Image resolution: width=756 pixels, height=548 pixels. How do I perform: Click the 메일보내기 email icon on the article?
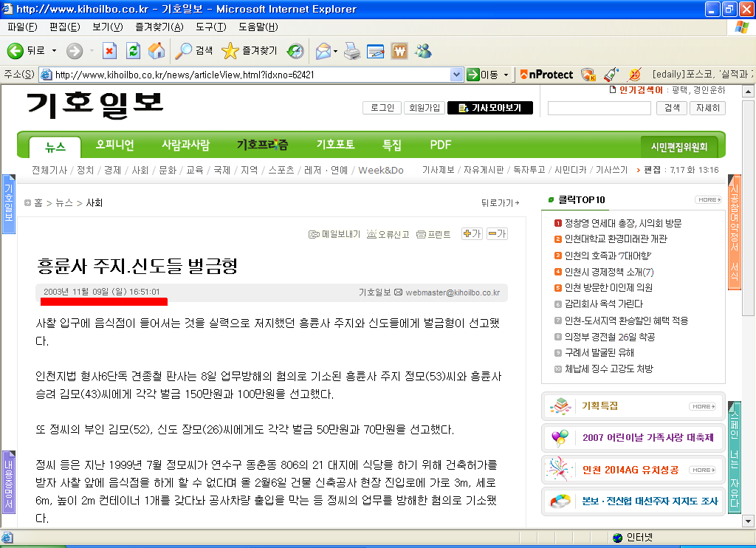(315, 233)
